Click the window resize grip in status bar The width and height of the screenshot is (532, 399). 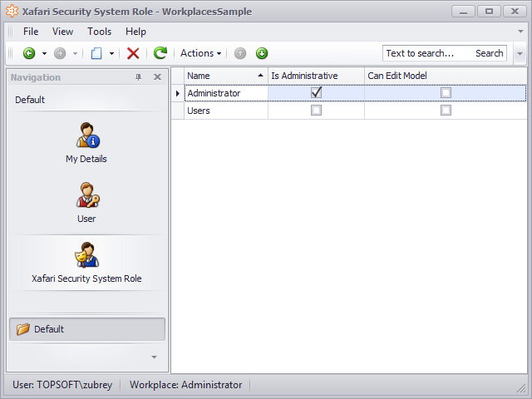point(521,388)
